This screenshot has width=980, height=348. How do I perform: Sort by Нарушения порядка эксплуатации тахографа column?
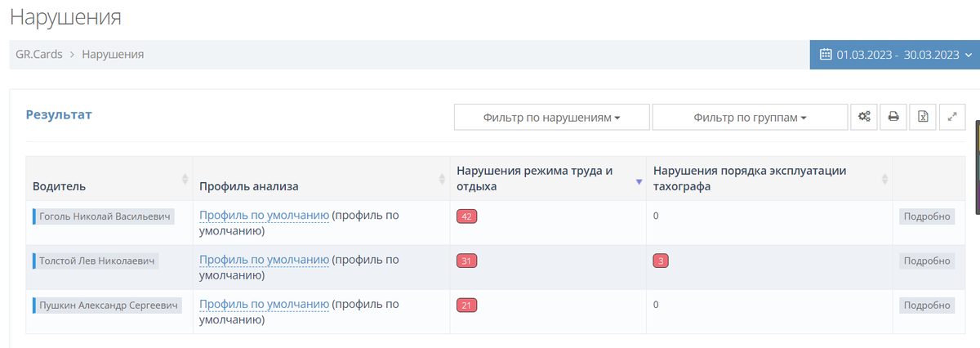[x=769, y=179]
